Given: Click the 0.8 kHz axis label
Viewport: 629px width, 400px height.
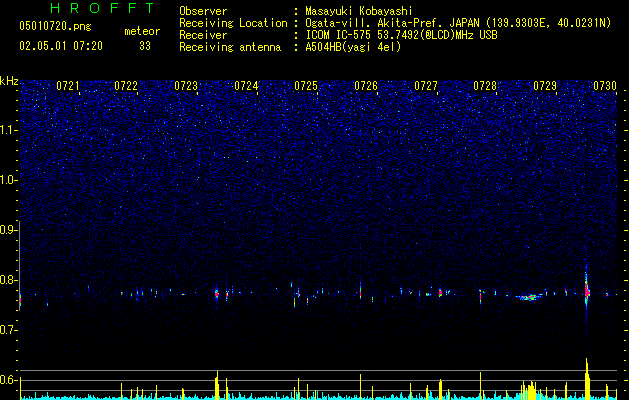Looking at the screenshot, I should click(x=8, y=280).
